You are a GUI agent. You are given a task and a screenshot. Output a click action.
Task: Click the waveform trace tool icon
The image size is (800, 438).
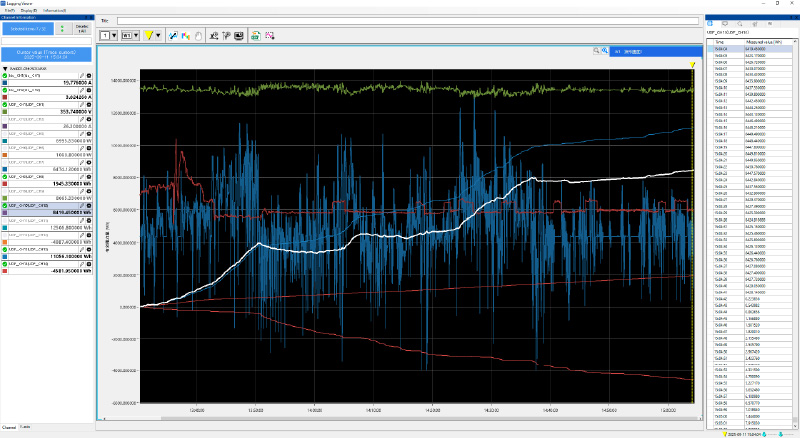tap(172, 35)
